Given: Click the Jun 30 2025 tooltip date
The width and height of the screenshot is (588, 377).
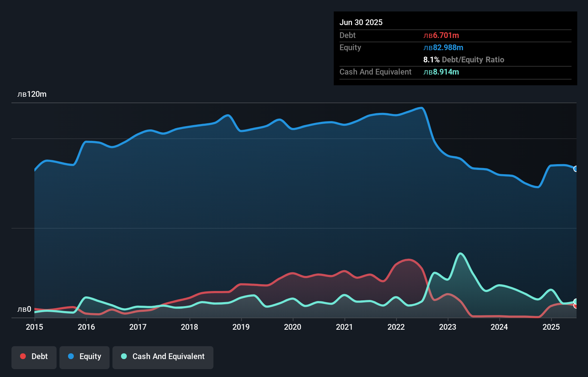Looking at the screenshot, I should pos(361,23).
